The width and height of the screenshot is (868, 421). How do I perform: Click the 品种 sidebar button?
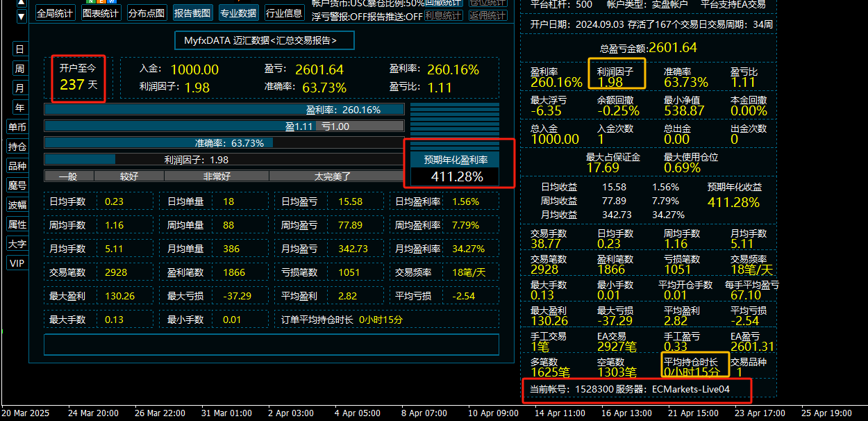tap(17, 166)
